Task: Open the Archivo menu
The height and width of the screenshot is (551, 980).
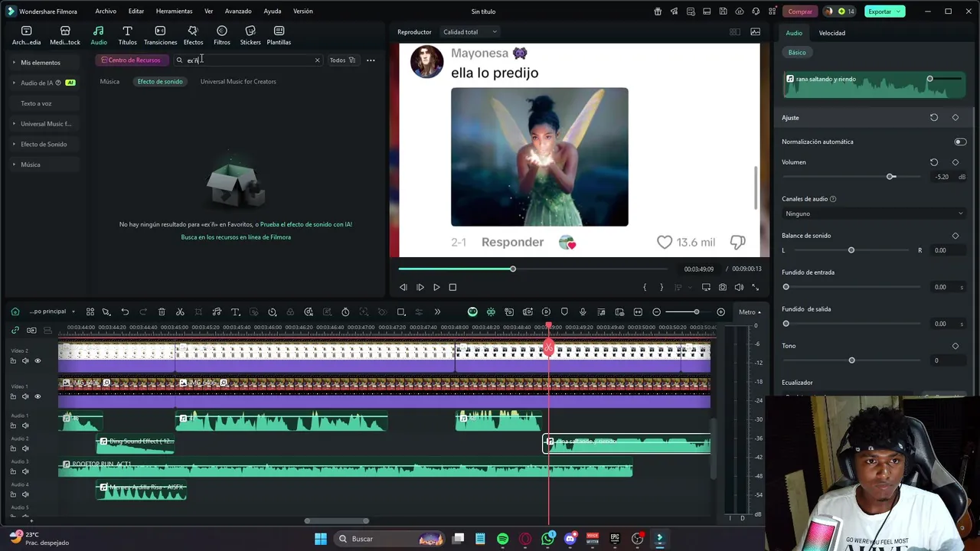Action: pos(106,11)
